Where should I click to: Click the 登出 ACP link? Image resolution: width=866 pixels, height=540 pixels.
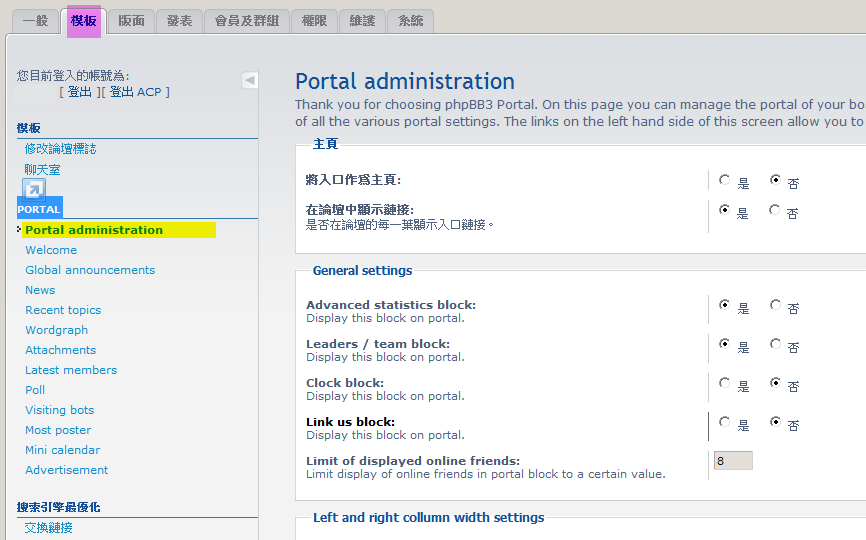tap(138, 92)
